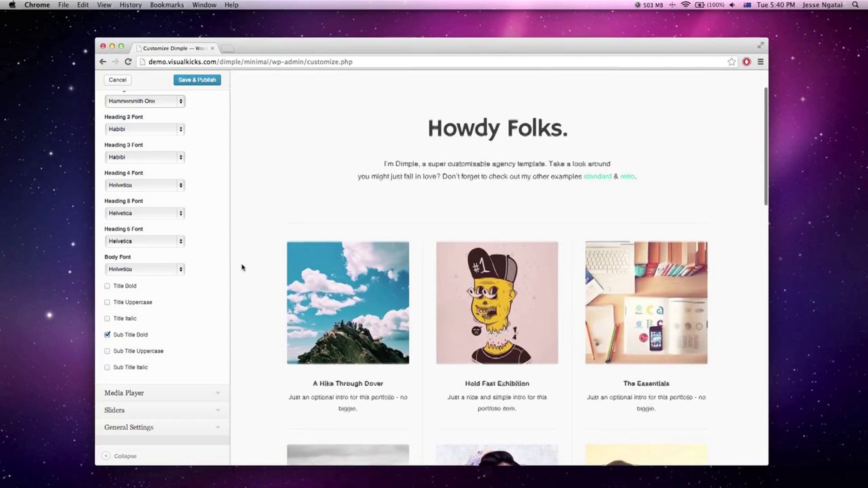
Task: Open the Edit menu
Action: 83,5
